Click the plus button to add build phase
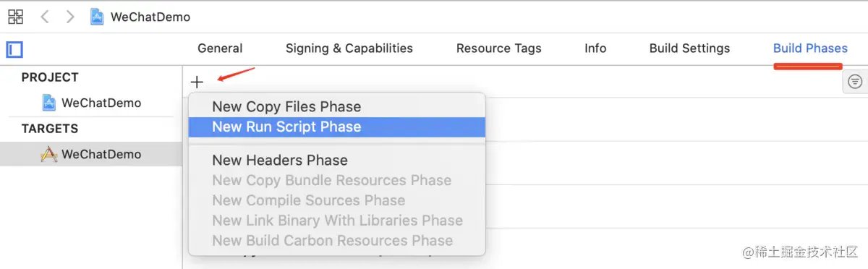Image resolution: width=868 pixels, height=269 pixels. 197,82
